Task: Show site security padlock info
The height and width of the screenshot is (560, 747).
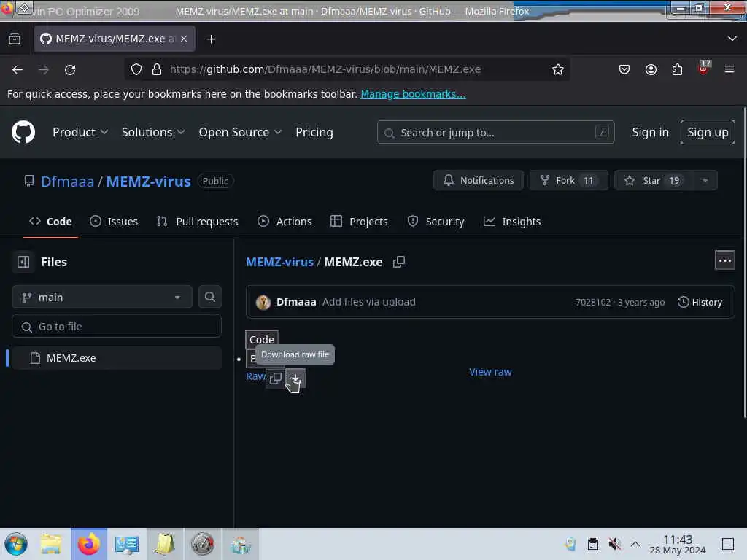Action: 157,69
